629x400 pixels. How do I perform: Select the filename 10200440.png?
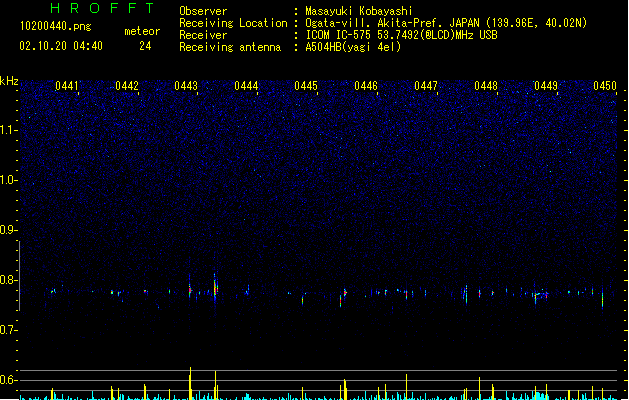(56, 26)
